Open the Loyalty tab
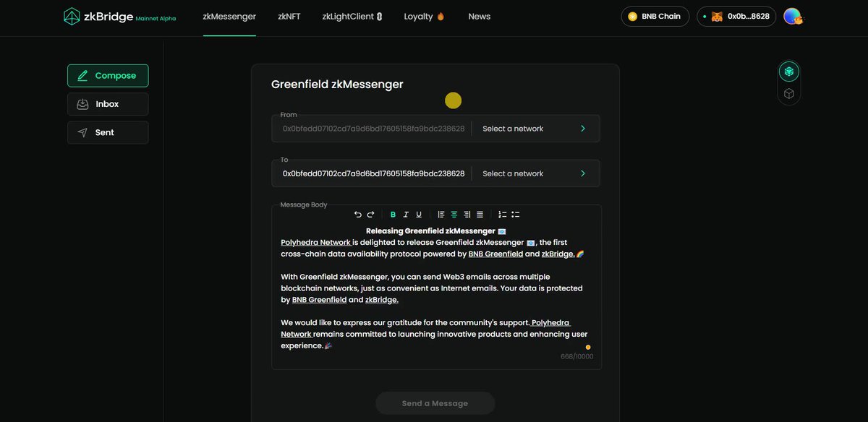 tap(425, 17)
